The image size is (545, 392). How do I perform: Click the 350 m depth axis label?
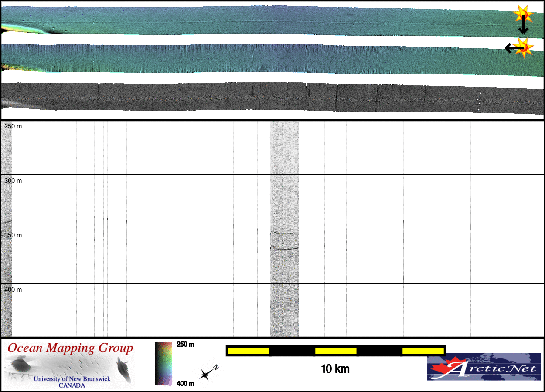[x=13, y=235]
